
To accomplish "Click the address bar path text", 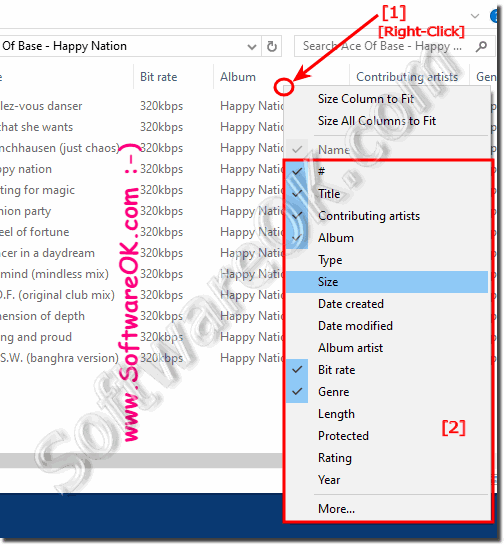I will (64, 46).
